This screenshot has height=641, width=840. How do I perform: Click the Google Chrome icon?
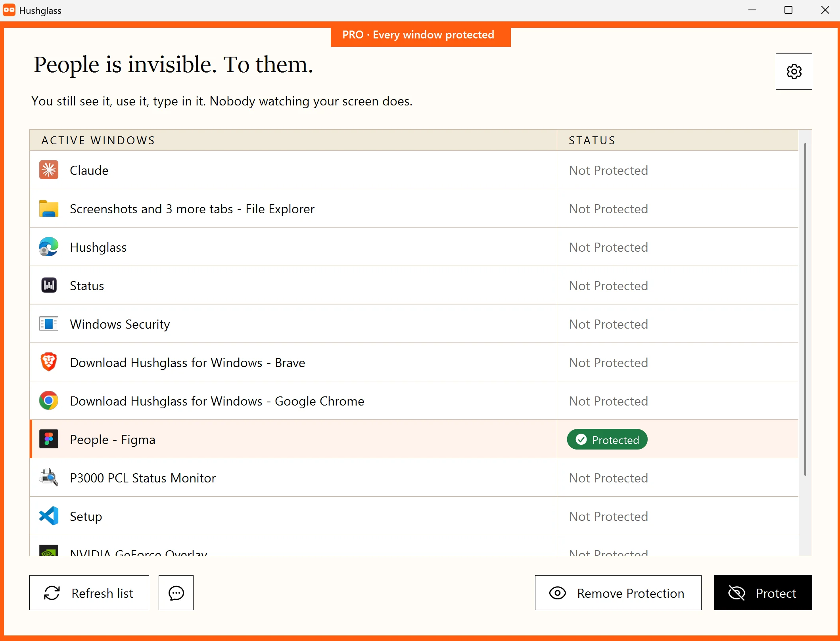click(49, 401)
